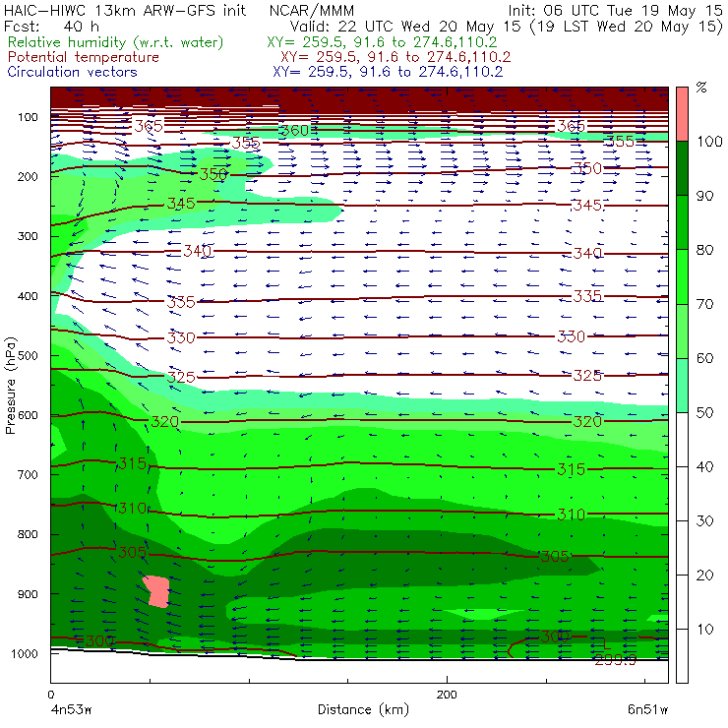Click the '70' colorbar scale label
The height and width of the screenshot is (728, 728).
click(704, 304)
